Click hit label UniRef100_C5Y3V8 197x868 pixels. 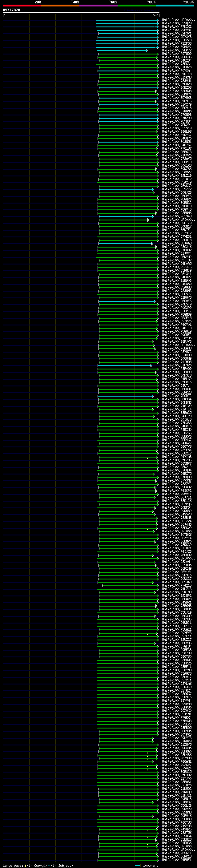(x=177, y=37)
